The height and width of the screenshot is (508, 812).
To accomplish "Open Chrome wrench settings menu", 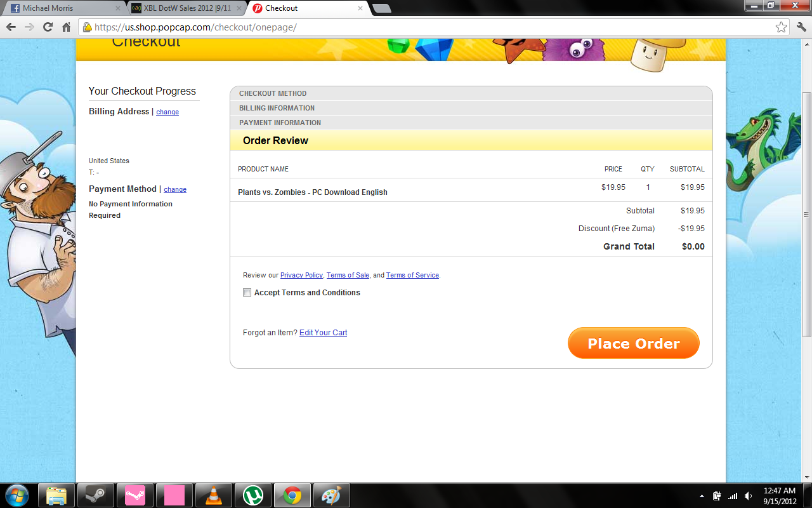I will [801, 27].
